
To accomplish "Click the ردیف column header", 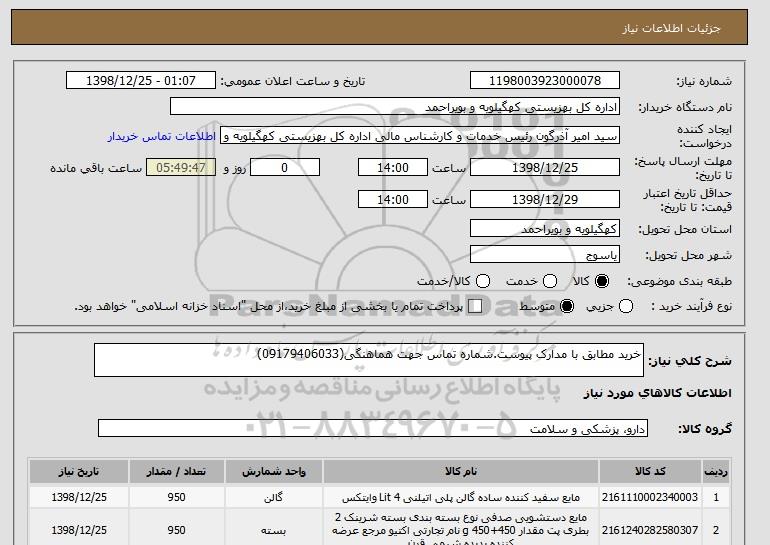I will 716,471.
